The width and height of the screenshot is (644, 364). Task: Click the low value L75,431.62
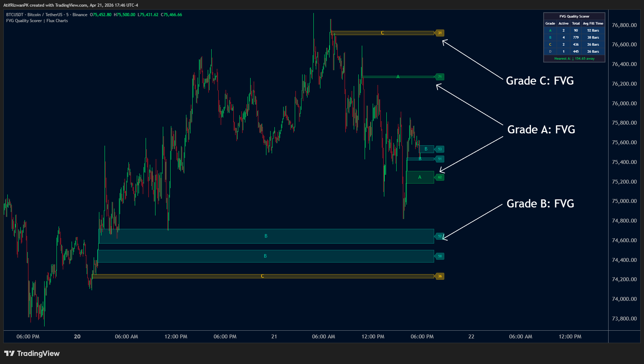[148, 15]
